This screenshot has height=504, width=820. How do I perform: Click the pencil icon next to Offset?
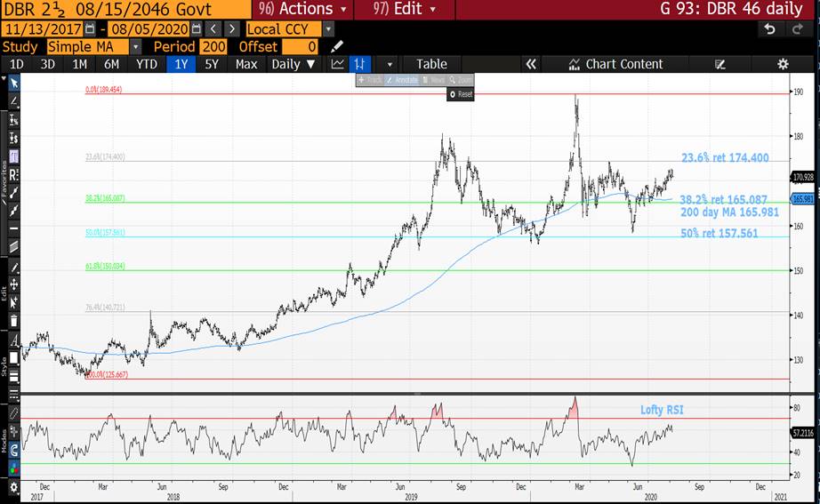click(x=337, y=46)
